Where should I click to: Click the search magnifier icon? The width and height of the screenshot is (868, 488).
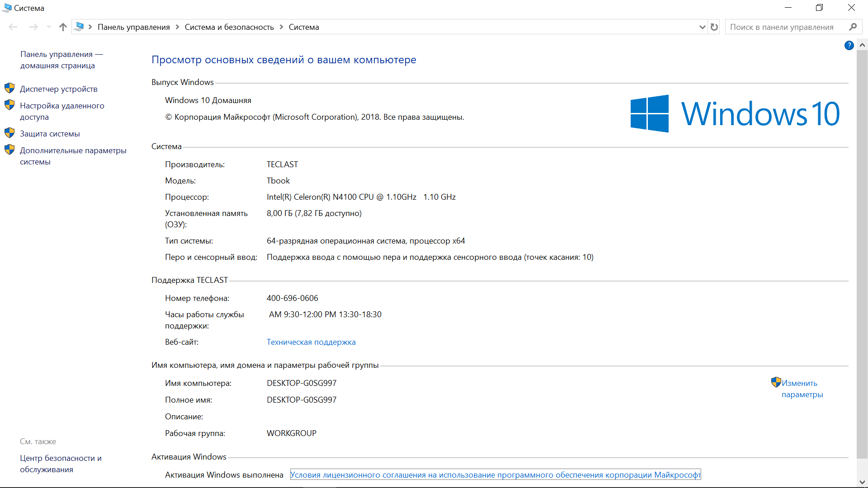tap(853, 27)
